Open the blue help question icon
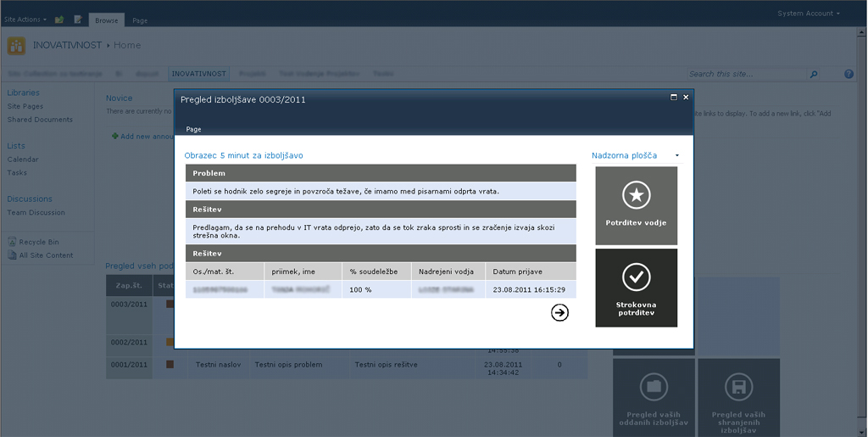 coord(849,75)
